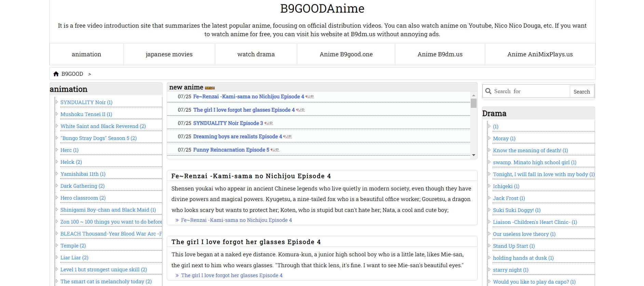Open White Saint and Black Reverend (2)
The image size is (644, 286).
tap(103, 126)
